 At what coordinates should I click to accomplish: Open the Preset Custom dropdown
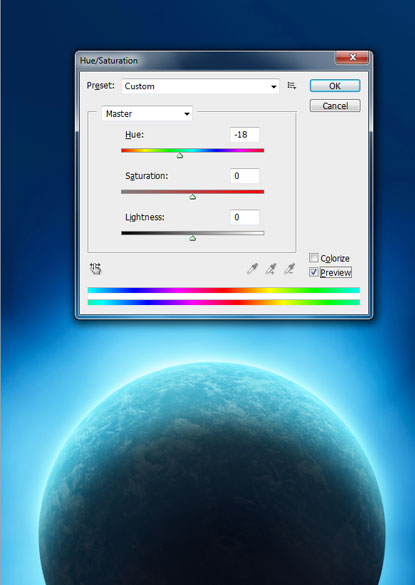(x=200, y=86)
